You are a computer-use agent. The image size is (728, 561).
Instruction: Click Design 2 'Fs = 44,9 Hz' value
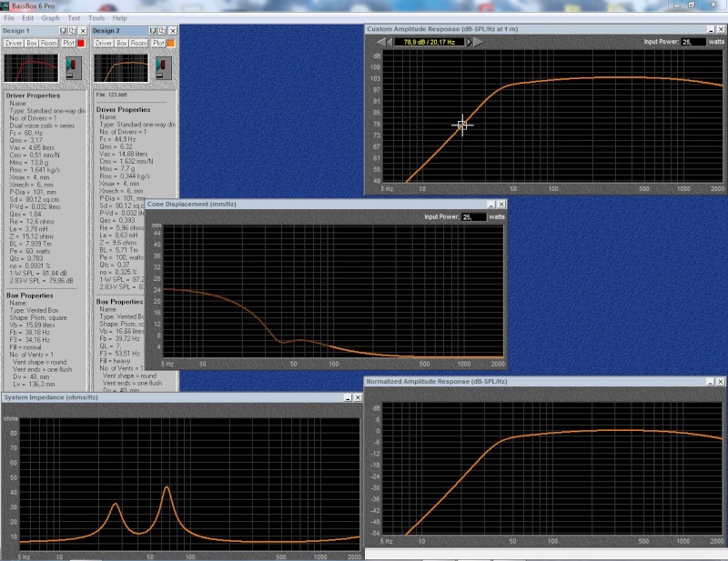[117, 139]
